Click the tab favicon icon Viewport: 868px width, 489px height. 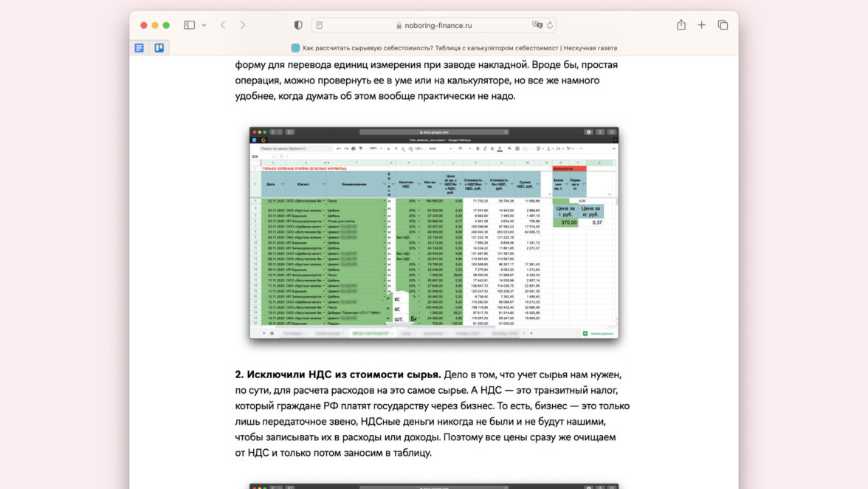[295, 48]
